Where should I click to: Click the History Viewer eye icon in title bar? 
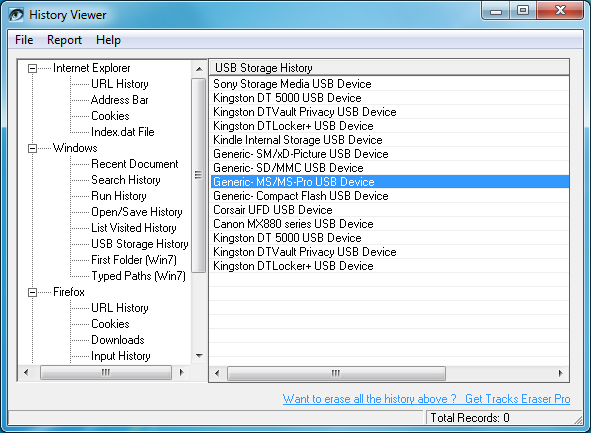click(16, 15)
